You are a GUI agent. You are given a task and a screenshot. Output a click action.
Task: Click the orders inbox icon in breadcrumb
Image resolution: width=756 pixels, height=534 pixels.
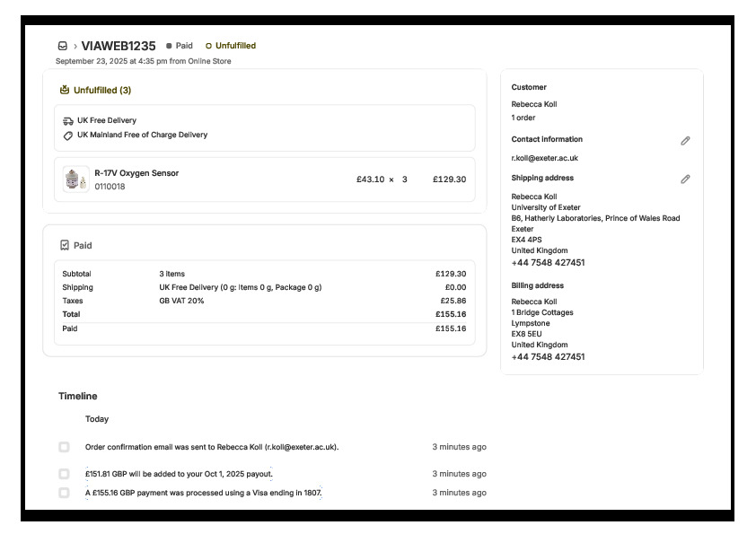(62, 46)
